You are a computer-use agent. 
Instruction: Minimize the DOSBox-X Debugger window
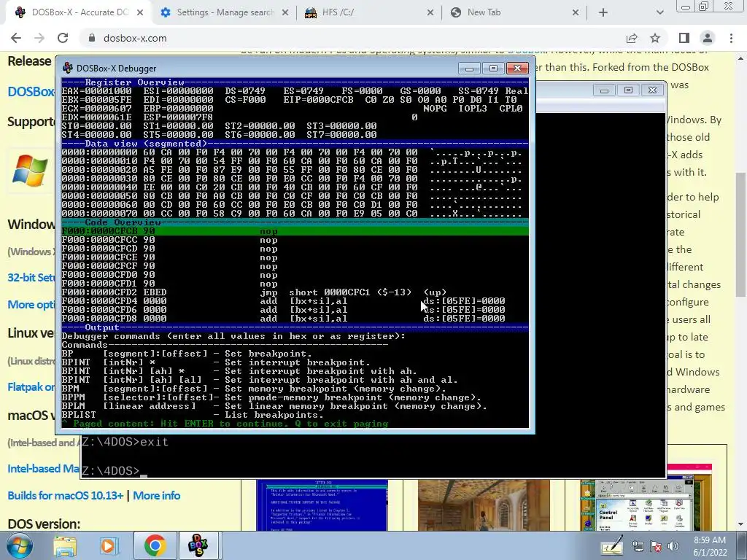tap(469, 69)
